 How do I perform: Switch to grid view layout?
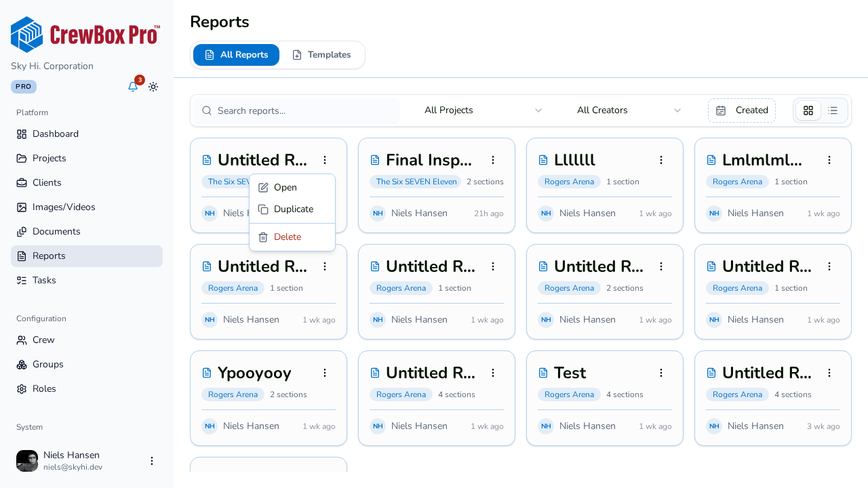click(808, 110)
